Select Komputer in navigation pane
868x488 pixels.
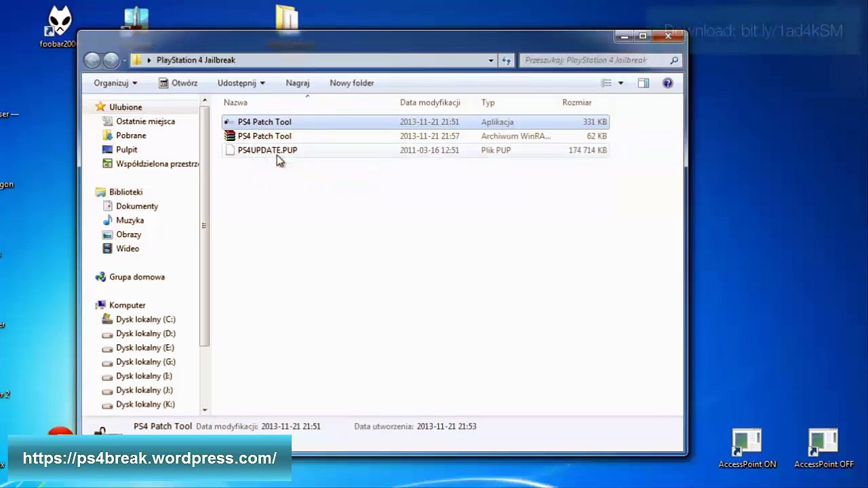tap(127, 306)
